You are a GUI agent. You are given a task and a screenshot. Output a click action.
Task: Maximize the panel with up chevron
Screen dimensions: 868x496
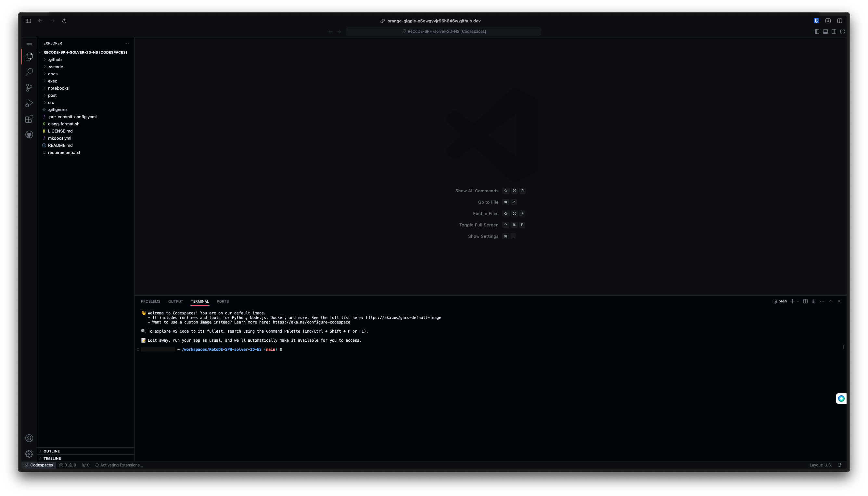click(831, 301)
